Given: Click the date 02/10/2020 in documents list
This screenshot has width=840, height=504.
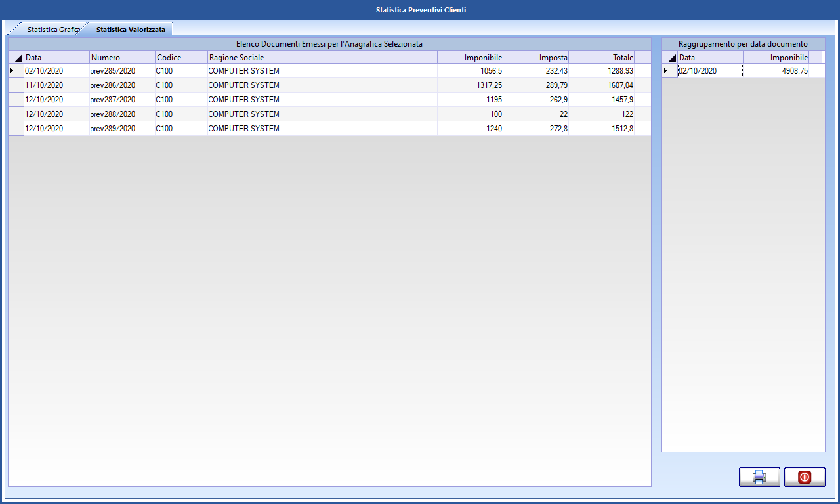Looking at the screenshot, I should tap(57, 71).
